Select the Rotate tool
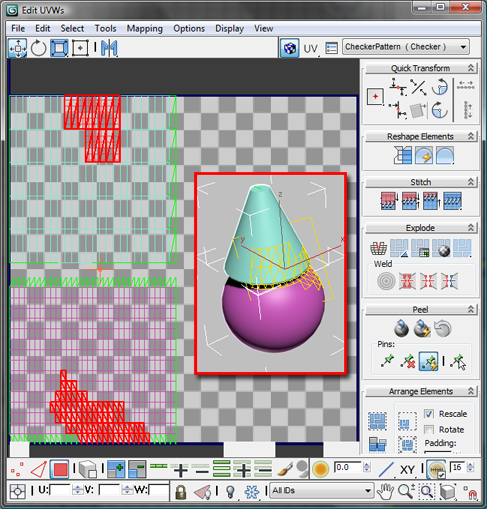 pos(39,48)
